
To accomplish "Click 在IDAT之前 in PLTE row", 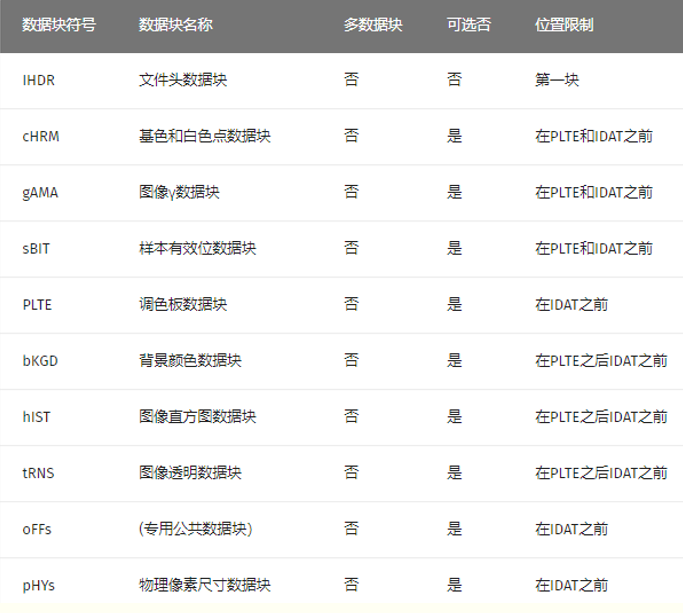I will (x=571, y=305).
